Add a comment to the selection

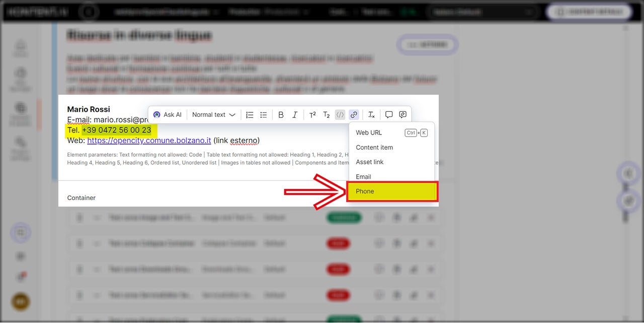click(389, 115)
